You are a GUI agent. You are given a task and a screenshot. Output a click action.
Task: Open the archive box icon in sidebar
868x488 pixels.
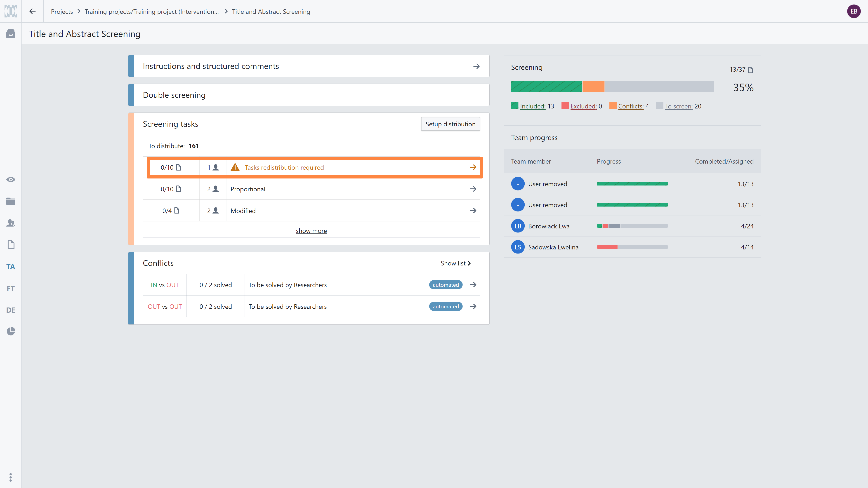tap(11, 33)
